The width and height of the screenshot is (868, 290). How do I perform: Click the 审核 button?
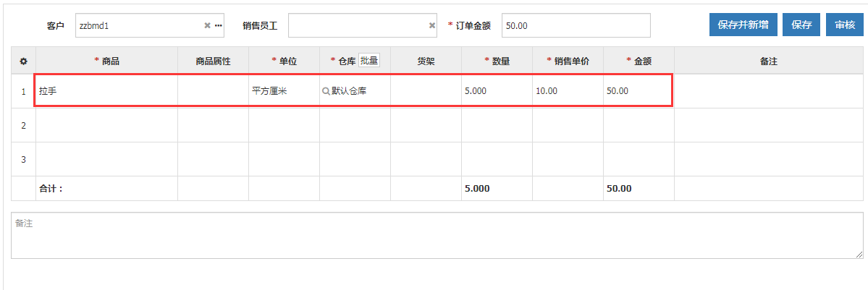(x=845, y=25)
